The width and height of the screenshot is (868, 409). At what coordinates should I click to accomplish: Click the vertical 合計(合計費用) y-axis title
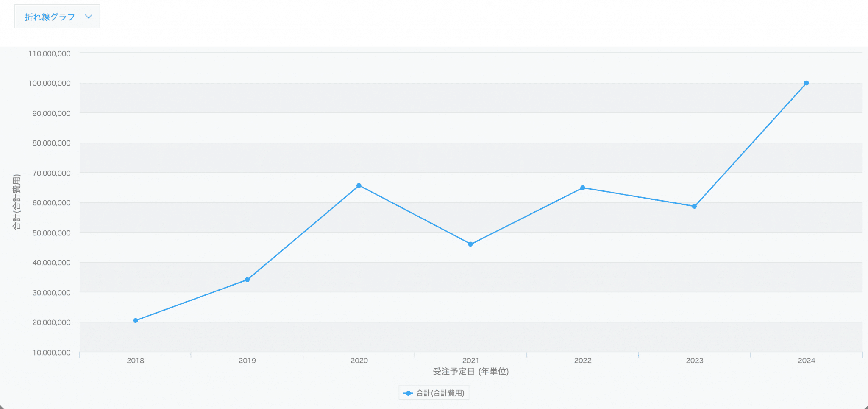(x=17, y=202)
